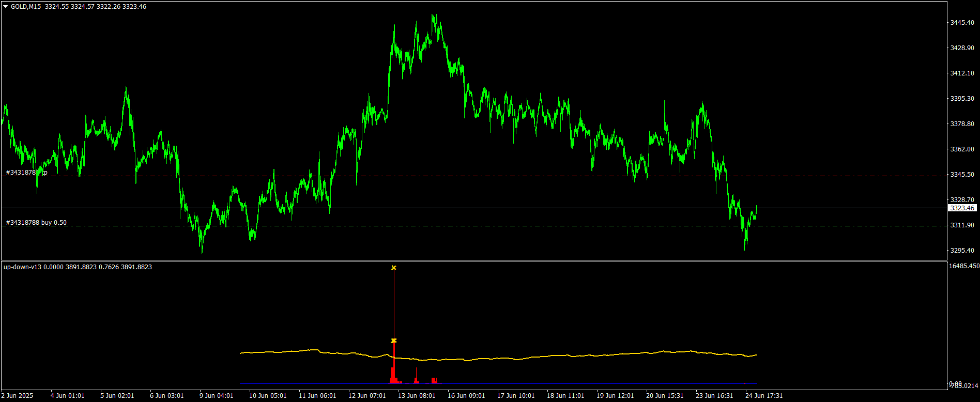Select the current price tag 3323.46
980x402 pixels.
[x=962, y=208]
